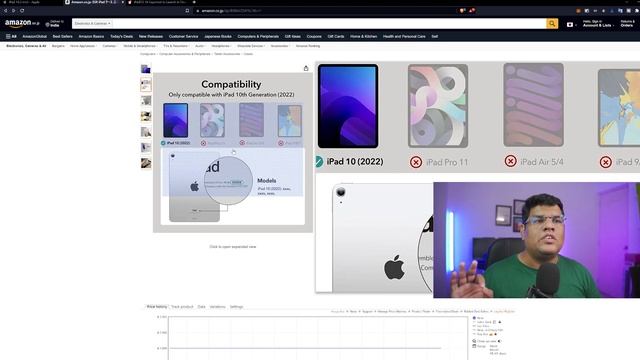Expand the Account & Lists dropdown
Image resolution: width=640 pixels, height=360 pixels.
coord(598,24)
